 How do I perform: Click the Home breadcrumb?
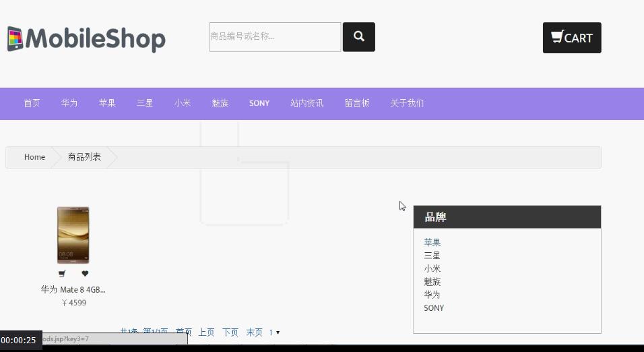[x=34, y=157]
